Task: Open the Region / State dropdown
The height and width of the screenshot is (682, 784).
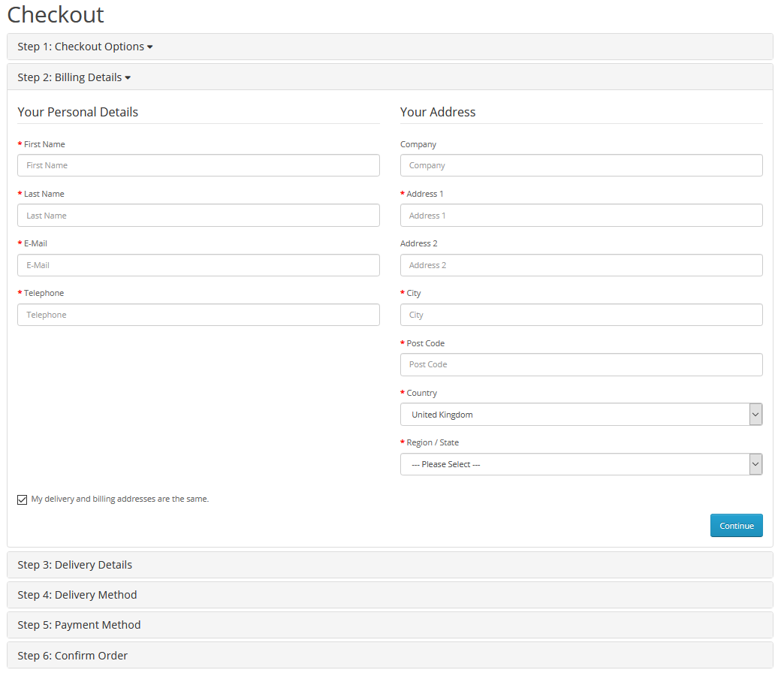Action: pos(581,464)
